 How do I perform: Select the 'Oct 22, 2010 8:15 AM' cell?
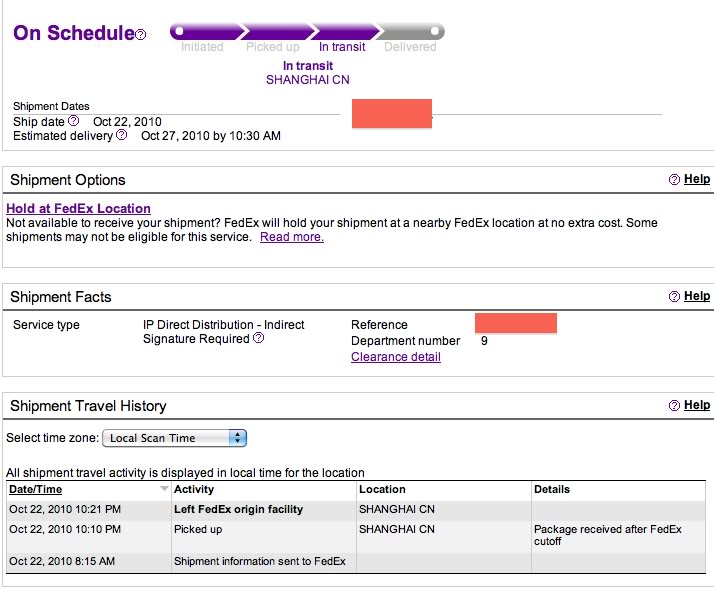coord(62,561)
